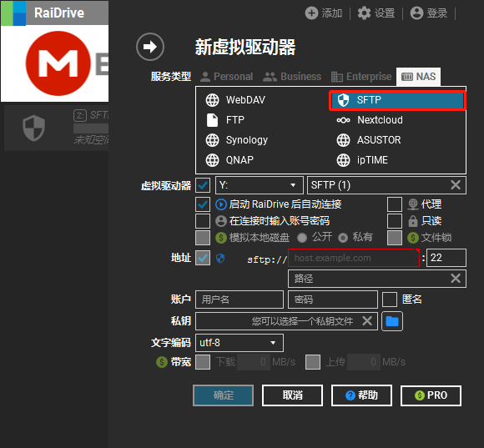Screen dimensions: 484x448
Task: Switch to the Personal service tab
Action: (227, 77)
